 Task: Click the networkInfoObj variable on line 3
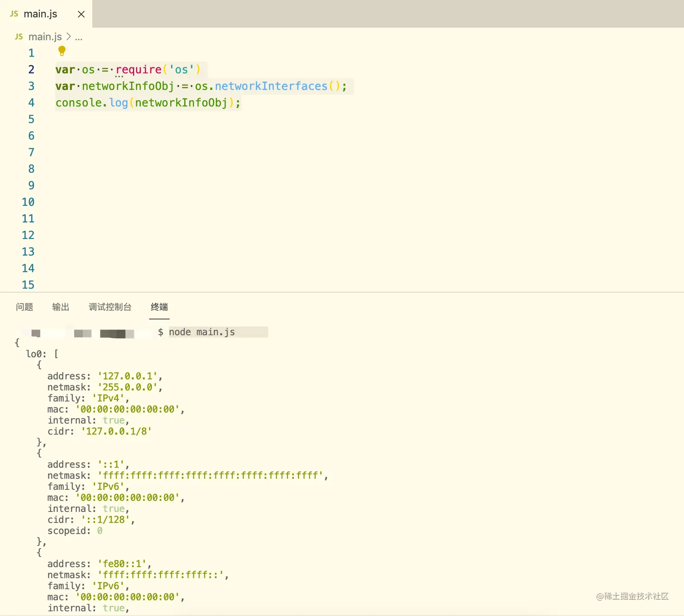128,86
